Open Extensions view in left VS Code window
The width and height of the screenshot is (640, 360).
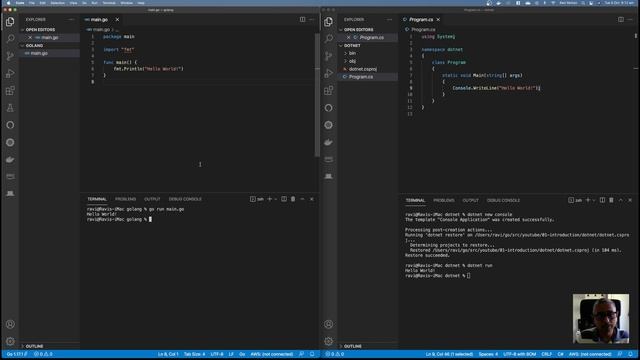[x=10, y=91]
